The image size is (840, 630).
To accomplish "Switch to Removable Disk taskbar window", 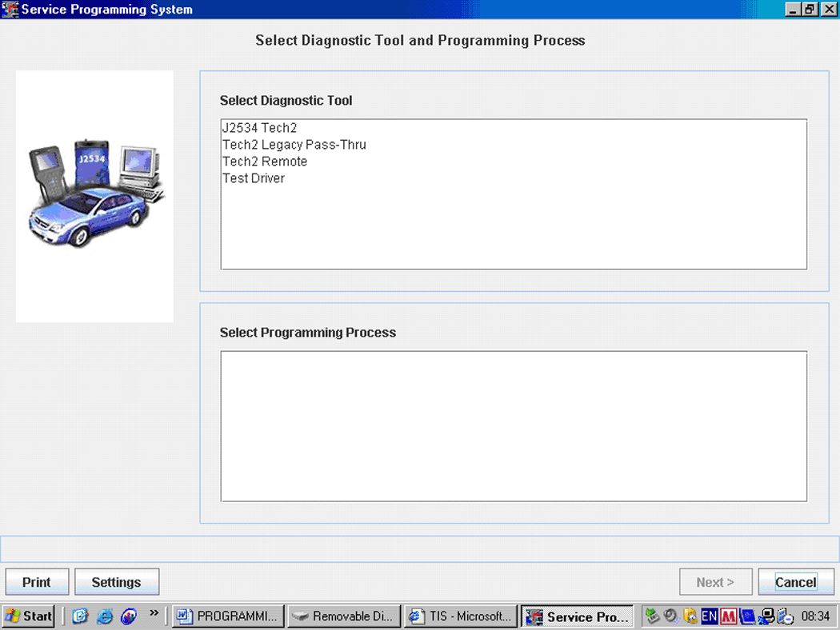I will [x=343, y=616].
